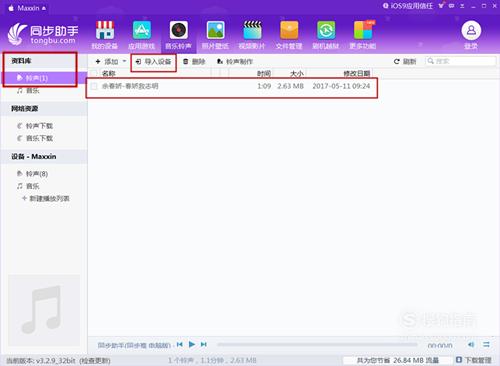Click the playback progress slider
Screen dimensions: 500x366
[317, 345]
